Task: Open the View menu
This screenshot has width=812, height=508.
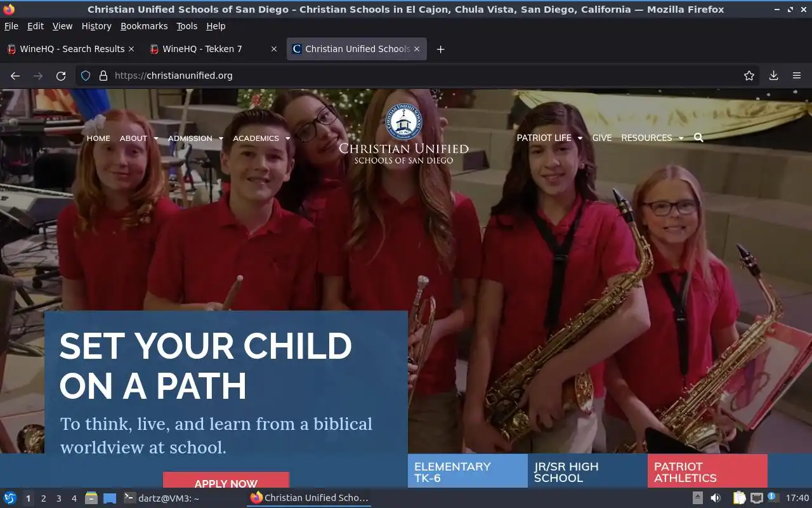Action: click(62, 26)
